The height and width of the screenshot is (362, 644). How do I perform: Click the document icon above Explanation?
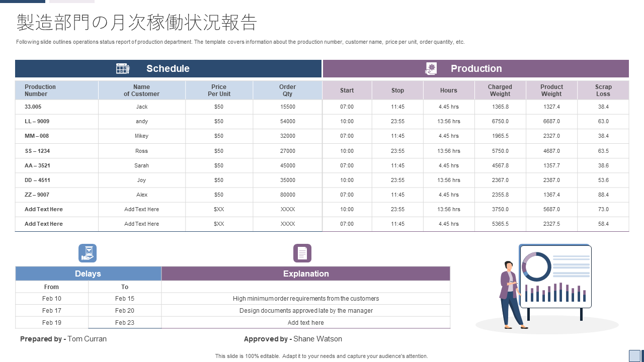click(302, 253)
